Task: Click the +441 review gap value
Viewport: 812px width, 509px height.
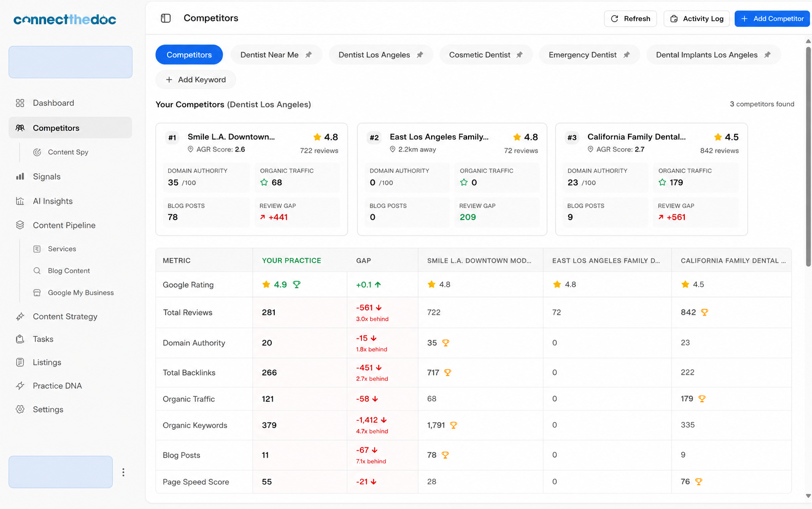Action: point(278,217)
